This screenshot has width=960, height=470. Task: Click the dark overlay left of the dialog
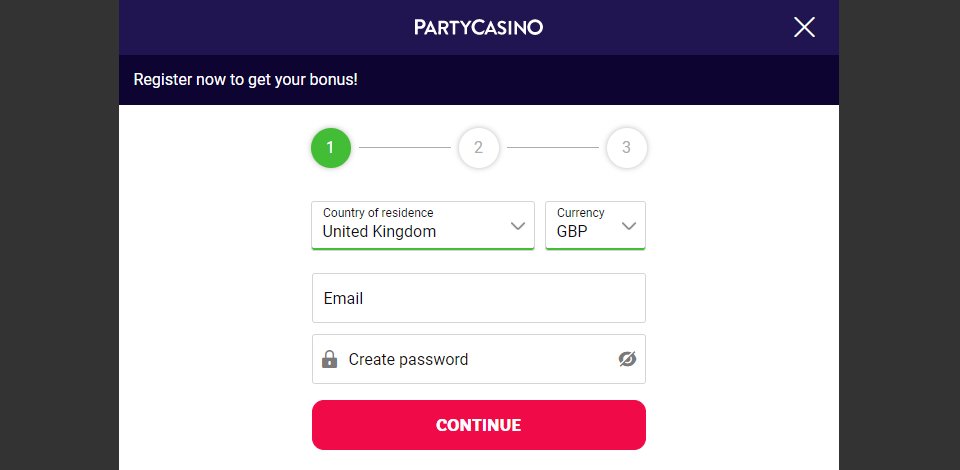point(59,235)
